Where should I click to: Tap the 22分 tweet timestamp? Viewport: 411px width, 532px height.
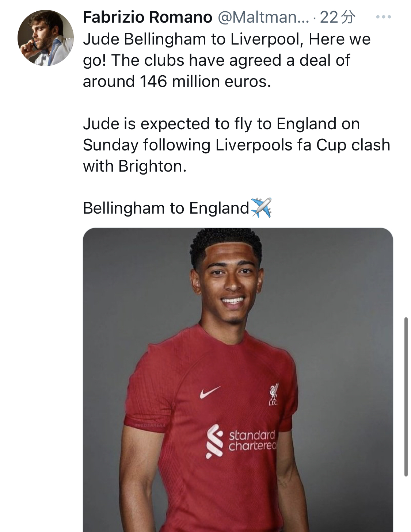(x=337, y=17)
